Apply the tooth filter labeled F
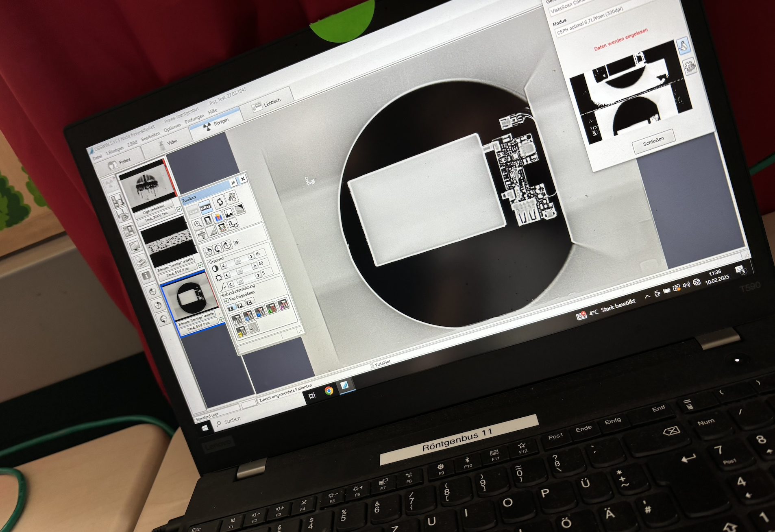The width and height of the screenshot is (775, 532). pyautogui.click(x=237, y=320)
